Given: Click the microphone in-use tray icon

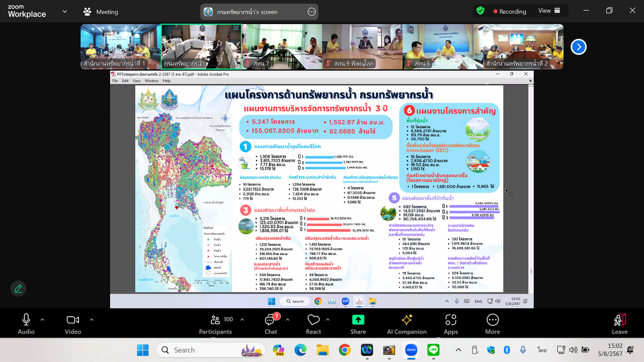Looking at the screenshot, I should pyautogui.click(x=523, y=350).
